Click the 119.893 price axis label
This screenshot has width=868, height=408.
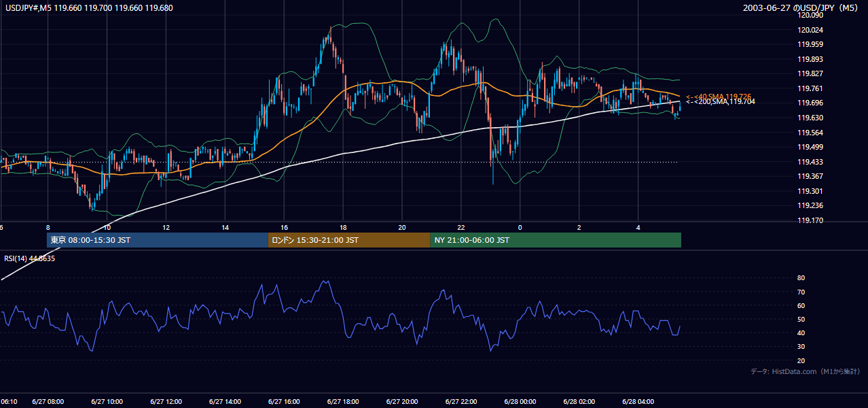tap(812, 59)
